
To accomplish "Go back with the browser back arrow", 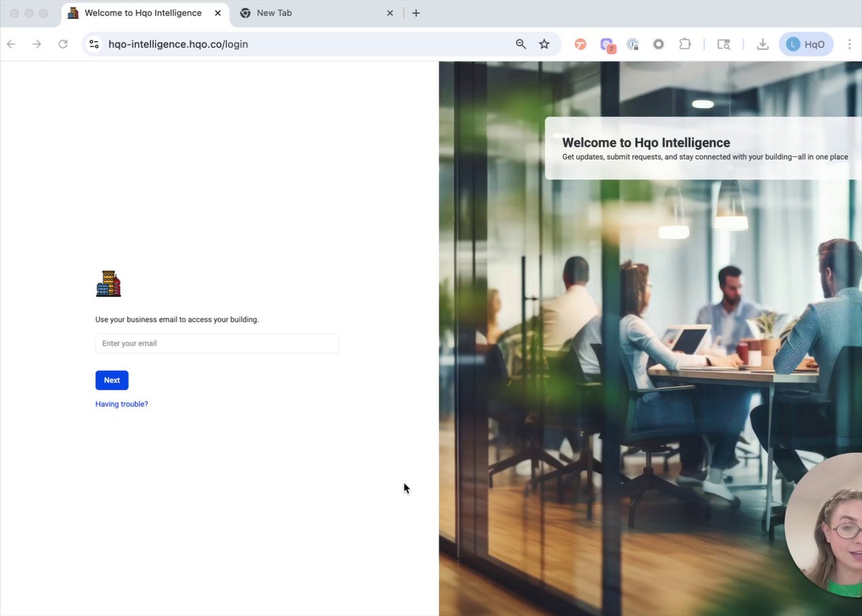I will [x=11, y=44].
